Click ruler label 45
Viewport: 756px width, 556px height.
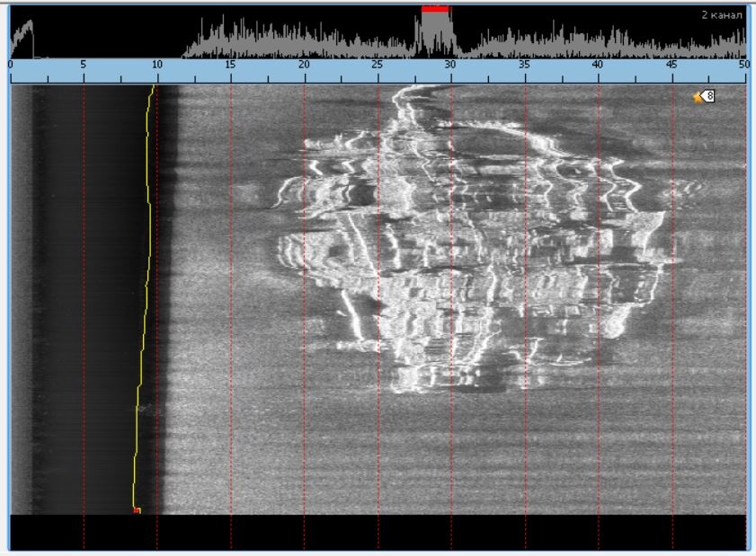pos(672,65)
